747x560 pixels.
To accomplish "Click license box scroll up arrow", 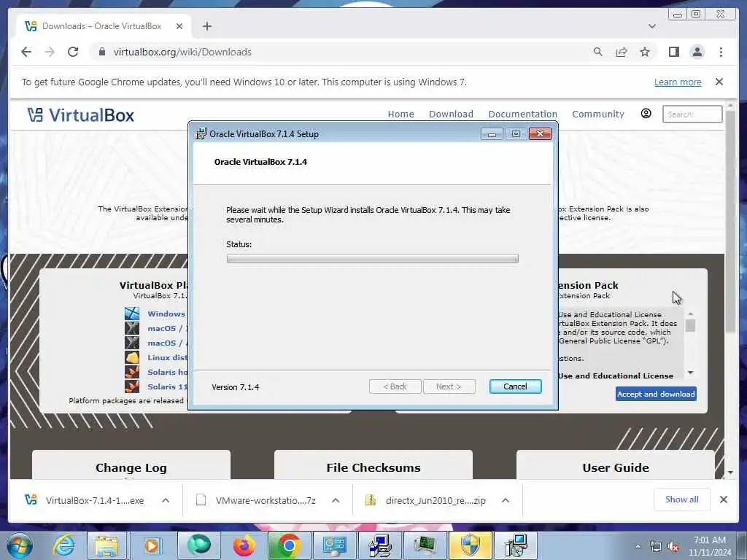I will (690, 314).
